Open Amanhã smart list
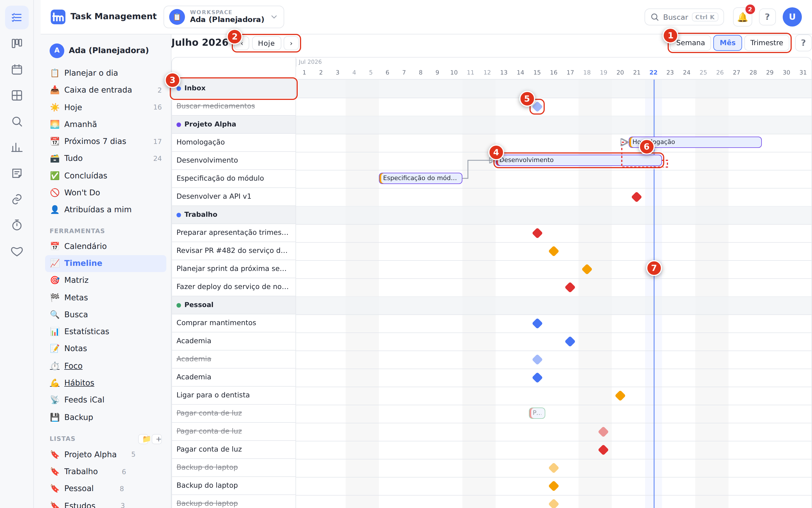This screenshot has height=508, width=812. click(x=106, y=124)
